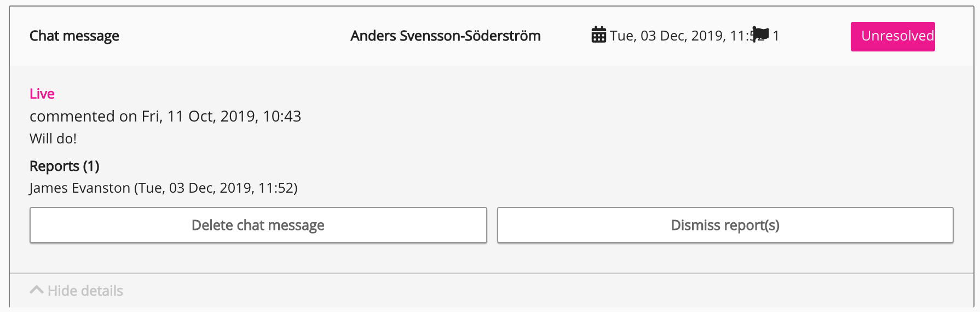Click the Reports (1) heading
This screenshot has width=980, height=312.
[65, 166]
